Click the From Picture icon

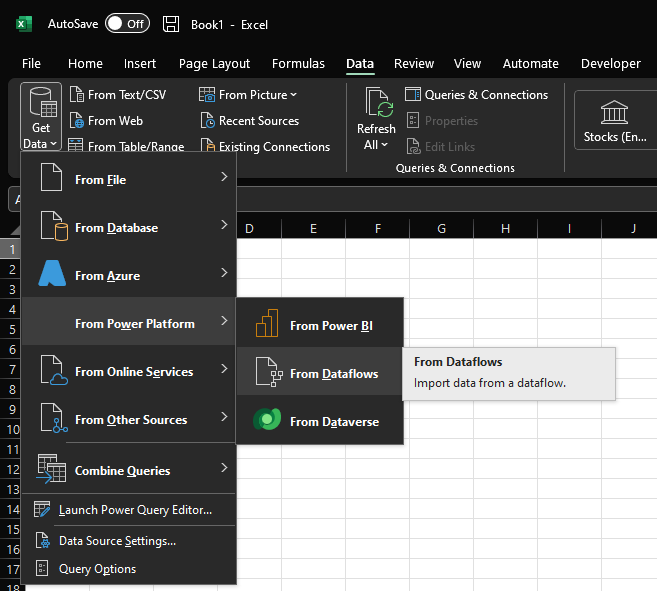point(207,95)
